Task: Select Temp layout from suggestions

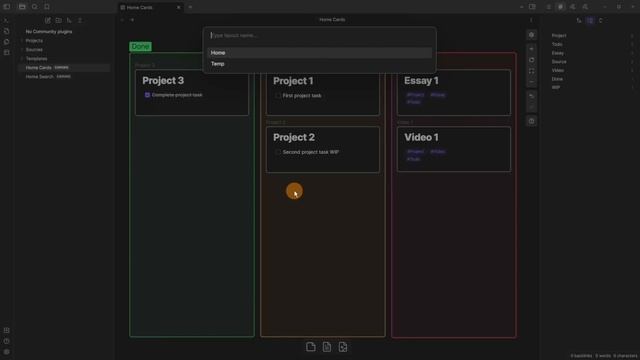Action: pyautogui.click(x=320, y=64)
